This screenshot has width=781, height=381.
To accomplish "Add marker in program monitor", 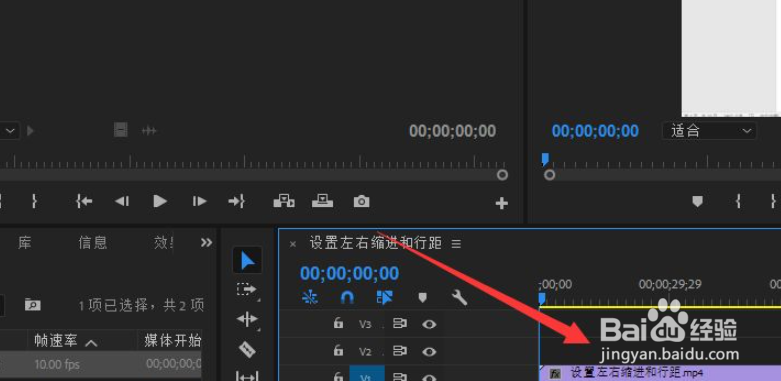I will point(697,201).
